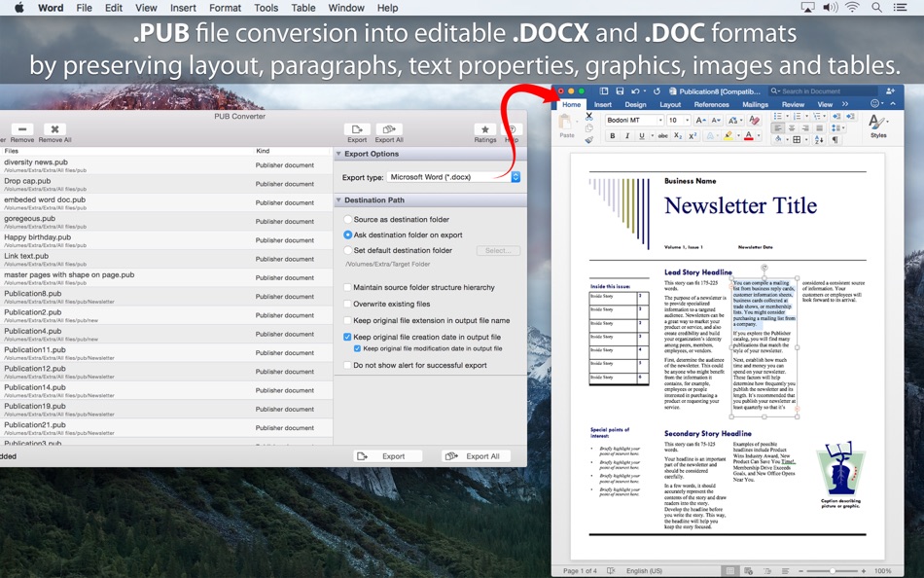Viewport: 924px width, 578px height.
Task: Click the Search in Document field
Action: pyautogui.click(x=822, y=91)
